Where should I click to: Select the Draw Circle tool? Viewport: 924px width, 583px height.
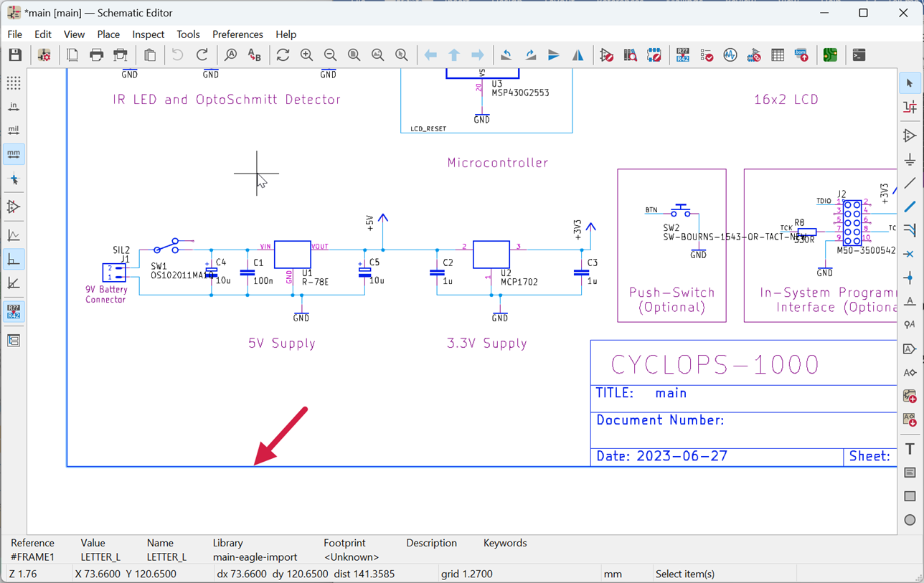click(x=910, y=520)
